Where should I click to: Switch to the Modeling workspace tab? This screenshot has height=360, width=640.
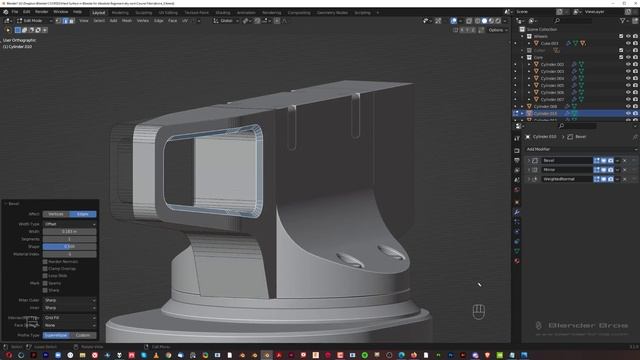pos(120,13)
